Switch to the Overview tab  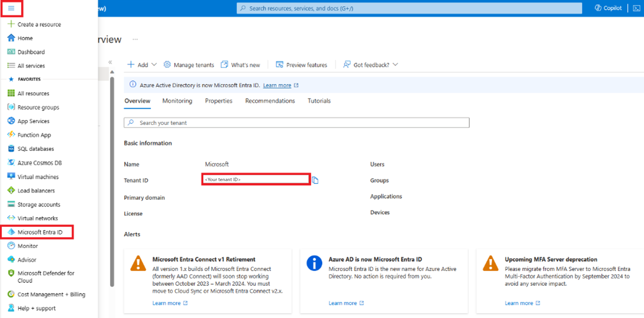click(137, 101)
